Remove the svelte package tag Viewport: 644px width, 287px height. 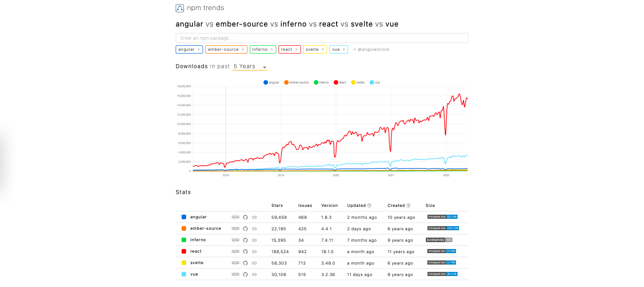[x=322, y=49]
